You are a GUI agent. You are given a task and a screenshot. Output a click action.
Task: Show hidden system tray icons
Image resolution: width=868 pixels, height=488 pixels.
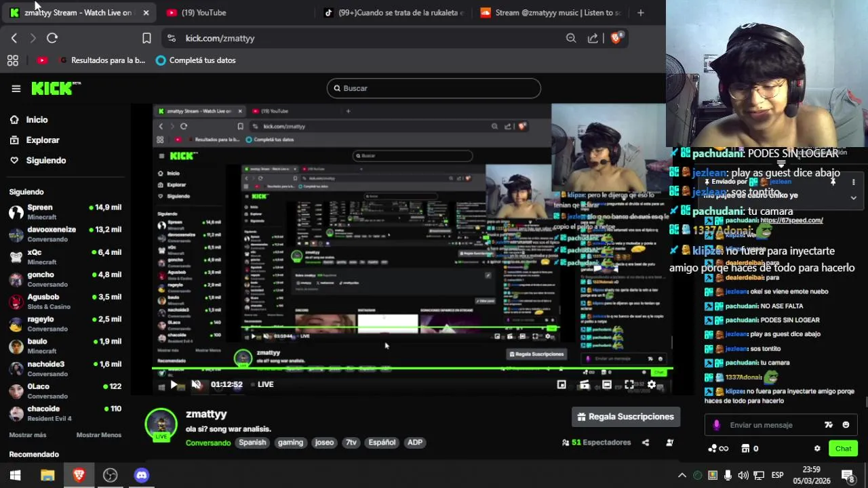click(682, 475)
